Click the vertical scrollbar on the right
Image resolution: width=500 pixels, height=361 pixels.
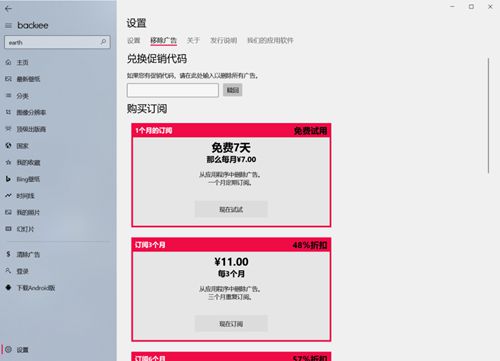pos(488,116)
